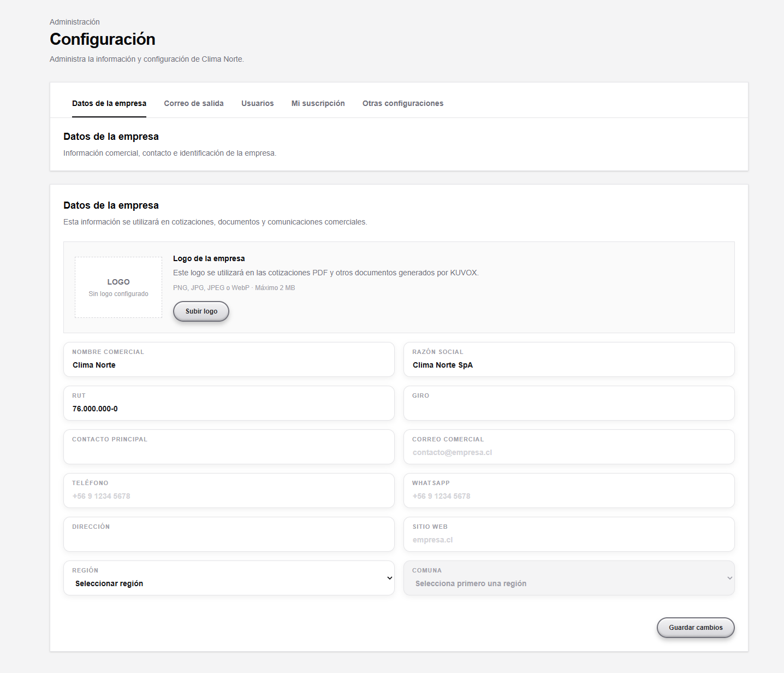784x673 pixels.
Task: Click the Correo comercial field
Action: [x=569, y=447]
